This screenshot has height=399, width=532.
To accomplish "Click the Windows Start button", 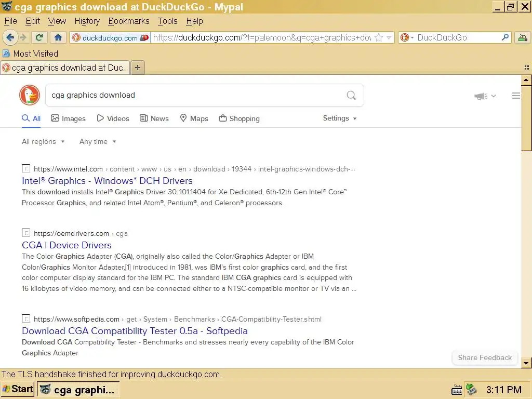I will pyautogui.click(x=18, y=389).
